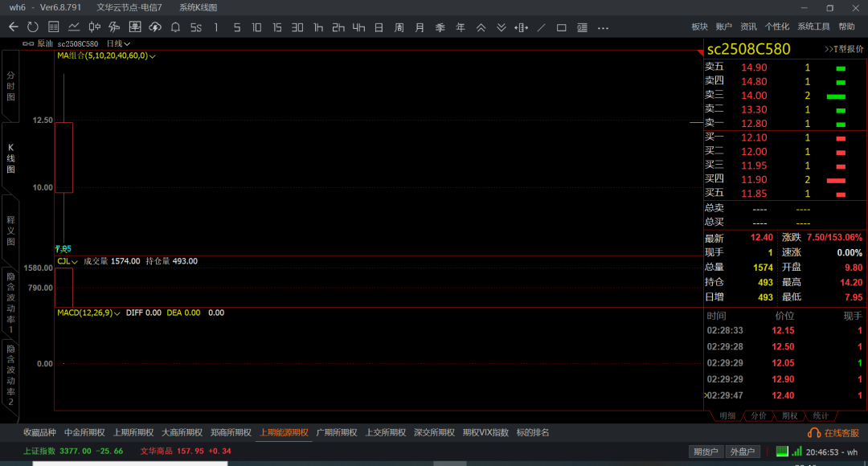Open the 系统工具 menu

click(x=813, y=27)
